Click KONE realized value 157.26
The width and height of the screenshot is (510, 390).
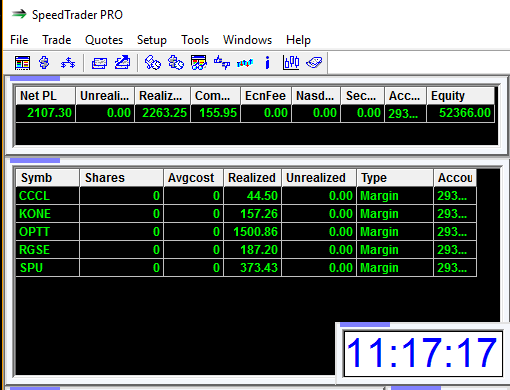pyautogui.click(x=259, y=214)
